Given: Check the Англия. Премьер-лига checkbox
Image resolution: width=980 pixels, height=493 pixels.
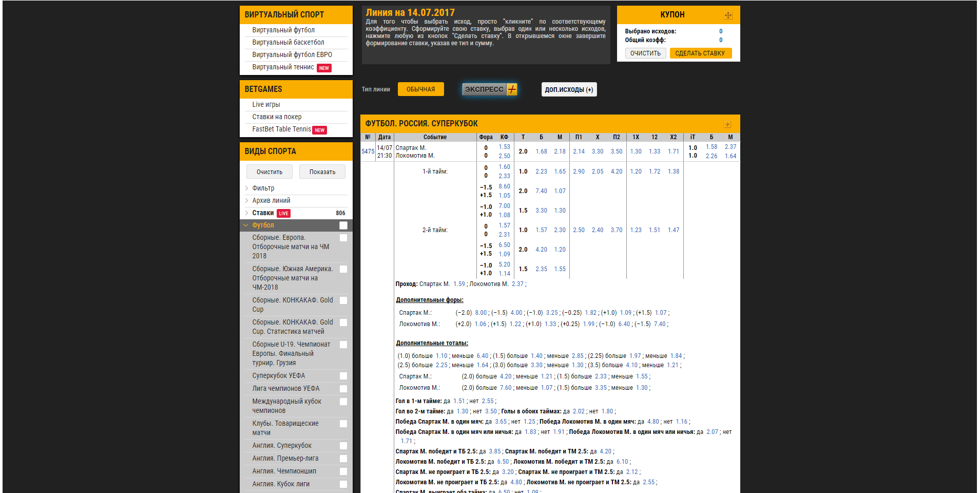Looking at the screenshot, I should click(343, 459).
